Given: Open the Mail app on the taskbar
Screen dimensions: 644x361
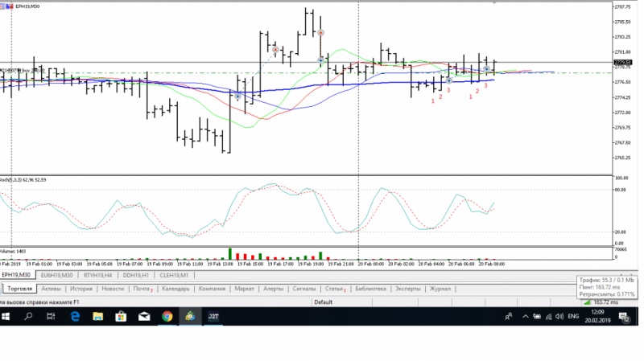Looking at the screenshot, I should [144, 316].
